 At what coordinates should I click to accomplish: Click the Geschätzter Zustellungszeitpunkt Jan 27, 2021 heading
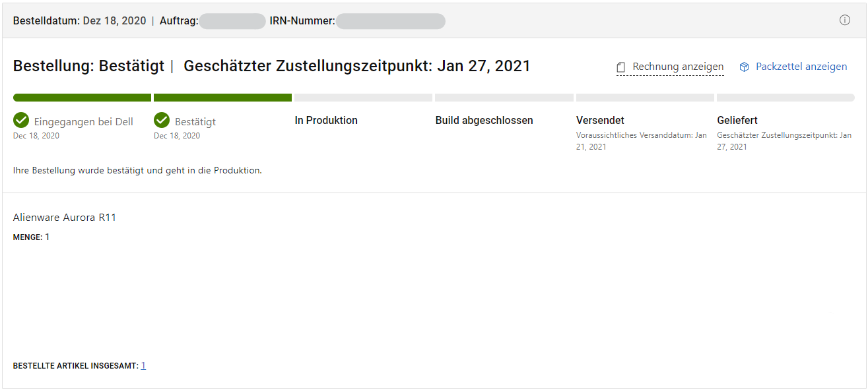point(357,66)
